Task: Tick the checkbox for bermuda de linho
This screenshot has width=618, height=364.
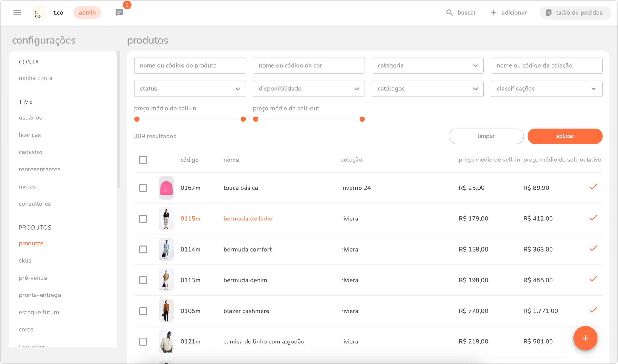Action: pyautogui.click(x=143, y=219)
